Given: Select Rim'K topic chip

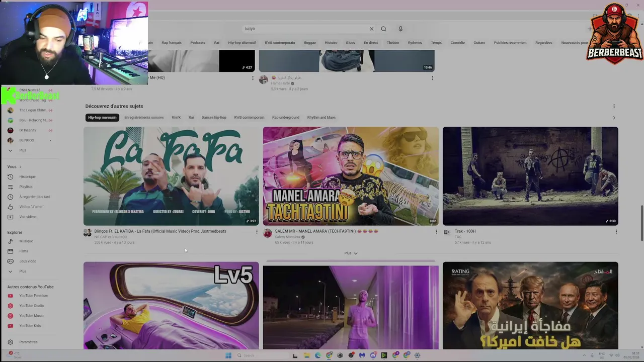Looking at the screenshot, I should tap(176, 117).
